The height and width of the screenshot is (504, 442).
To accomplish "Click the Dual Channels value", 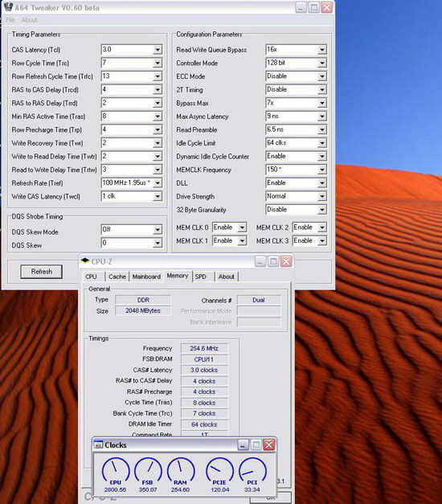I will point(259,300).
